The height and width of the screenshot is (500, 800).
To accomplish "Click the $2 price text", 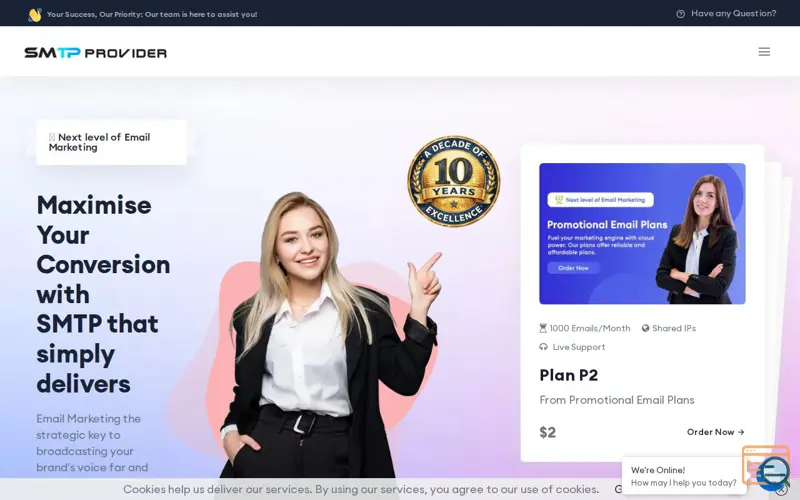I will (547, 432).
